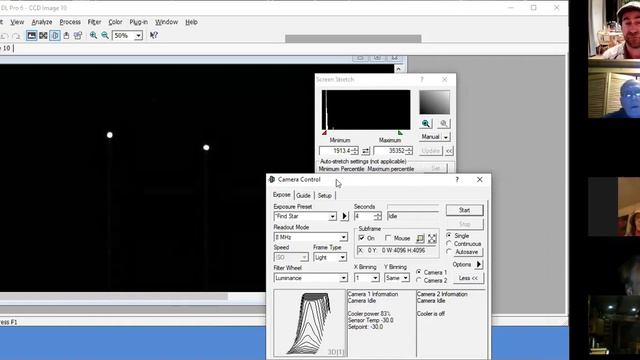Click the swap min/max arrows button
The height and width of the screenshot is (360, 640).
click(x=366, y=151)
